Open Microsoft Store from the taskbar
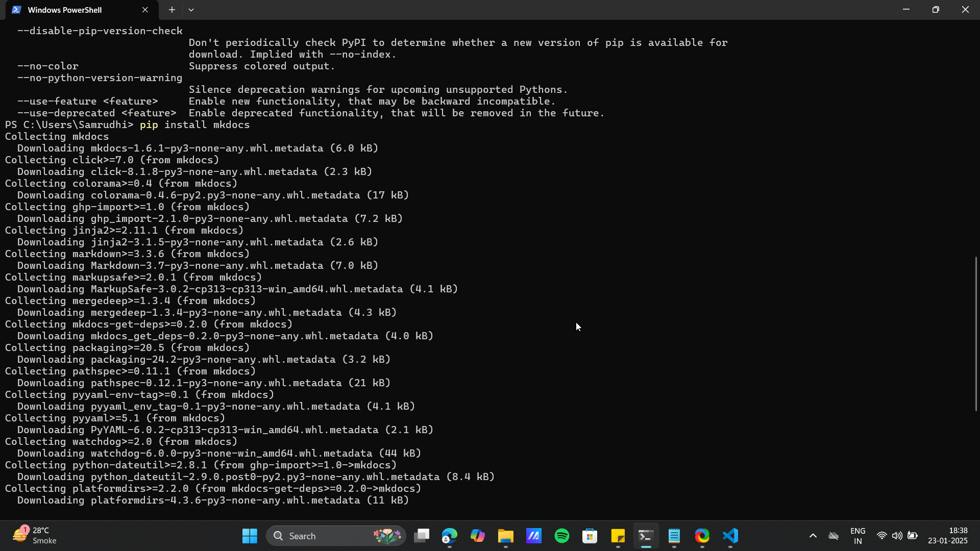980x551 pixels. 590,536
